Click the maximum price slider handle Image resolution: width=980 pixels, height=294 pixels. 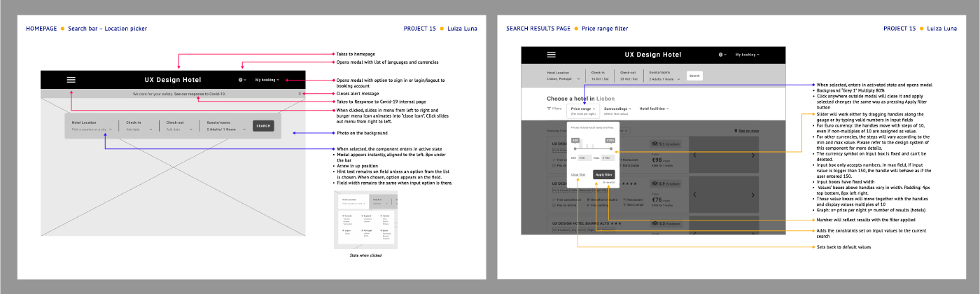611,148
